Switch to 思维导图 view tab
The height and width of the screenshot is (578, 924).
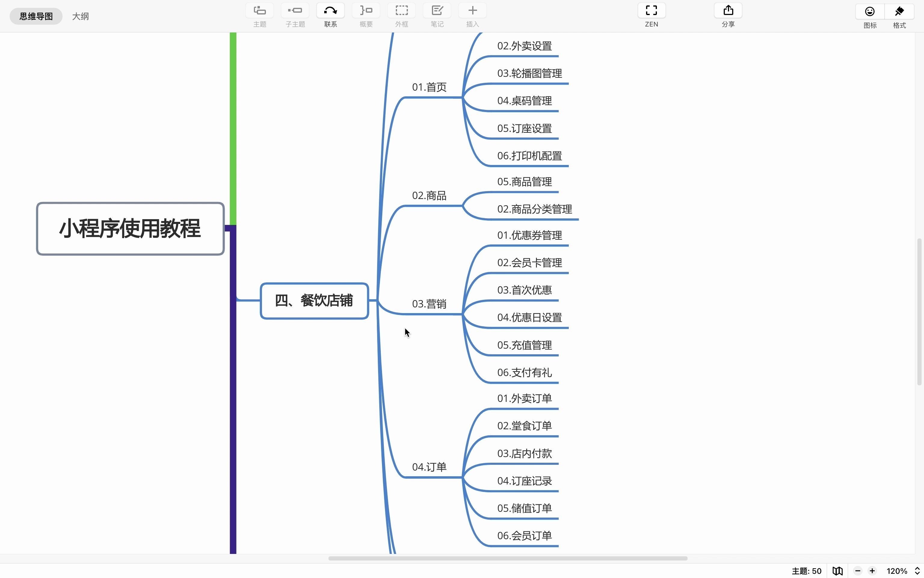(x=36, y=17)
